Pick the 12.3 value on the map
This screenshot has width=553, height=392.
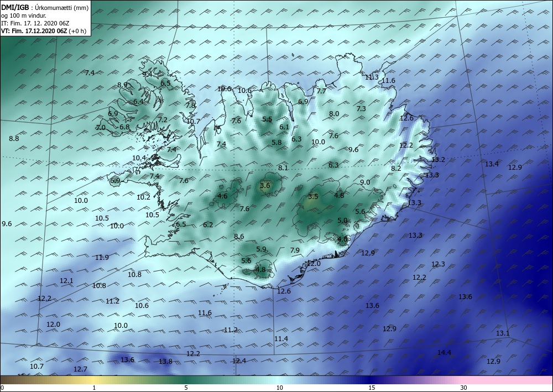point(438,264)
